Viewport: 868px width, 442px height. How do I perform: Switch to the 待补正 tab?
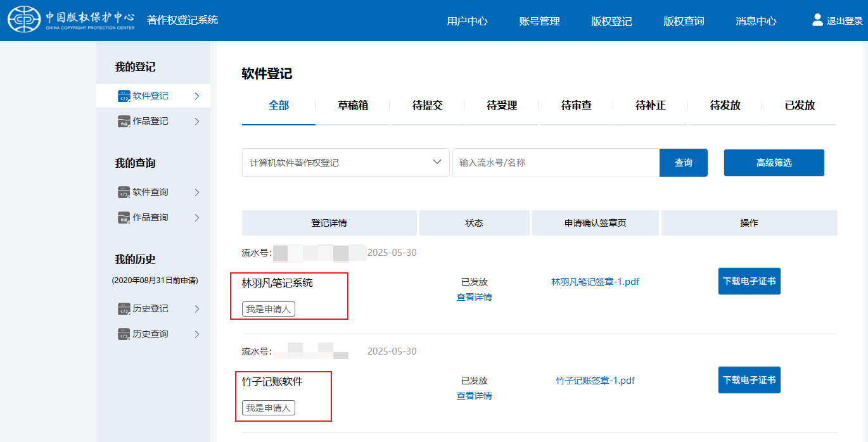(651, 106)
